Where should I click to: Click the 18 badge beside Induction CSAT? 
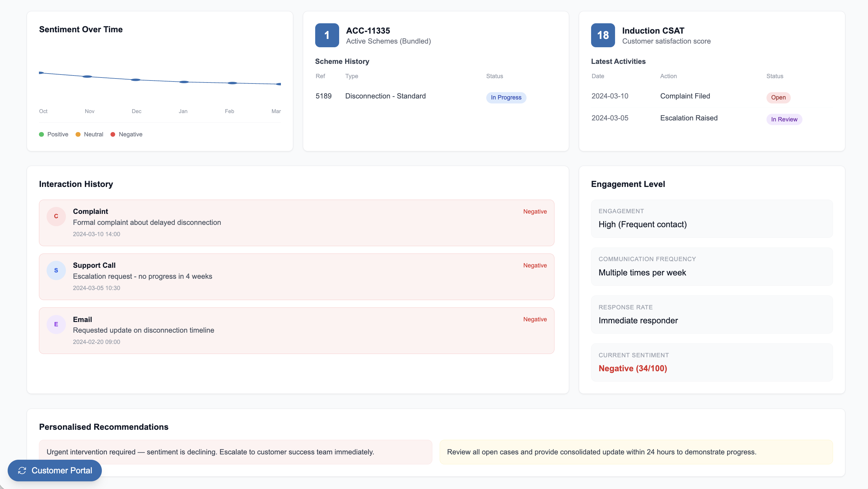(603, 35)
